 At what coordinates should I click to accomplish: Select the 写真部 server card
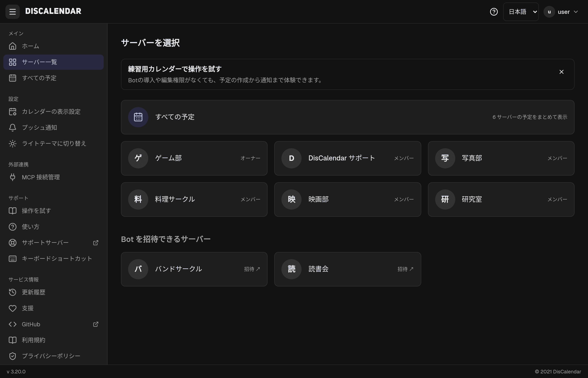pos(501,158)
